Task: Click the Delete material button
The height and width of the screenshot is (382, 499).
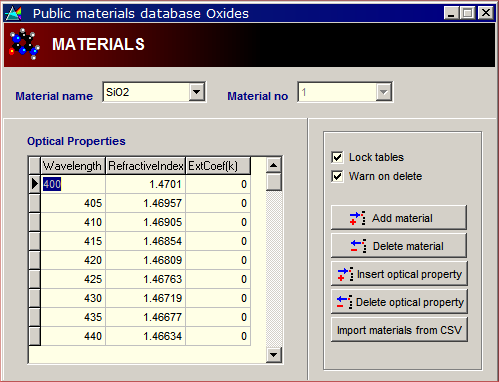Action: [x=399, y=246]
